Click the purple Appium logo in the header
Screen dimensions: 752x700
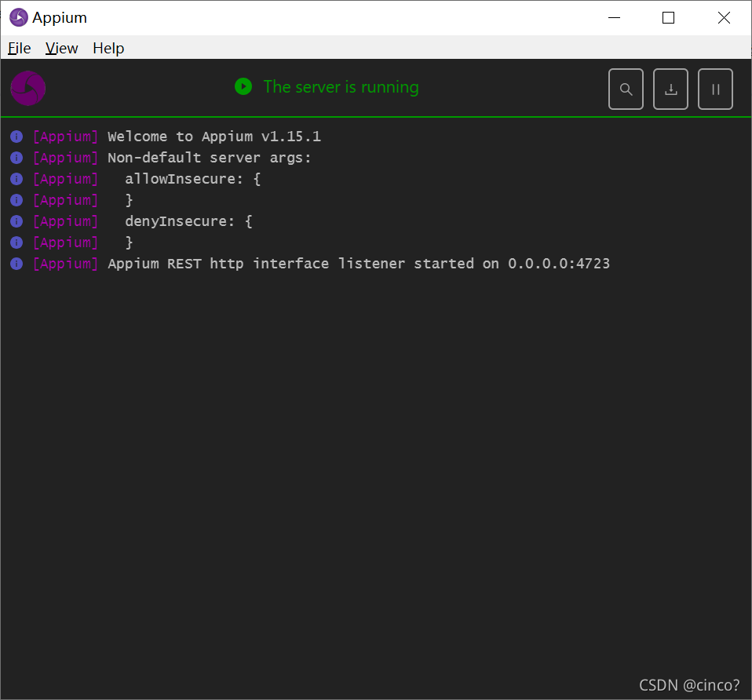(x=27, y=88)
